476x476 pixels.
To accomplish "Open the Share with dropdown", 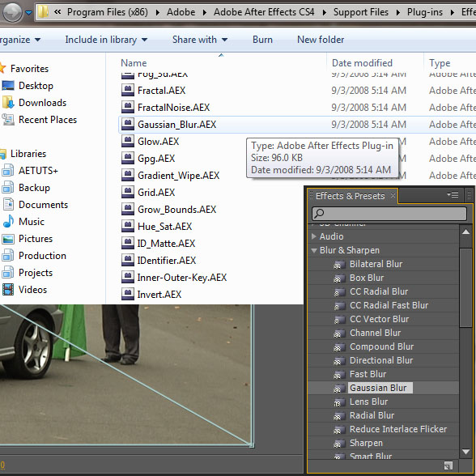I will (200, 40).
